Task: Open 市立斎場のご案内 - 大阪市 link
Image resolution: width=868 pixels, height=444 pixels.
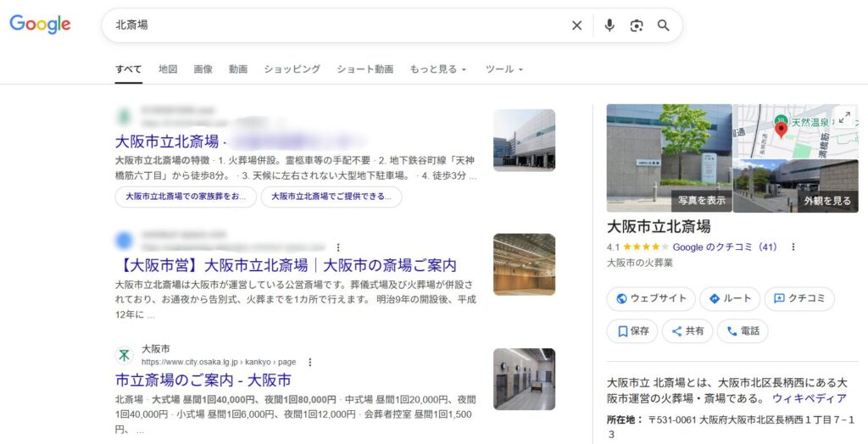Action: pyautogui.click(x=203, y=380)
